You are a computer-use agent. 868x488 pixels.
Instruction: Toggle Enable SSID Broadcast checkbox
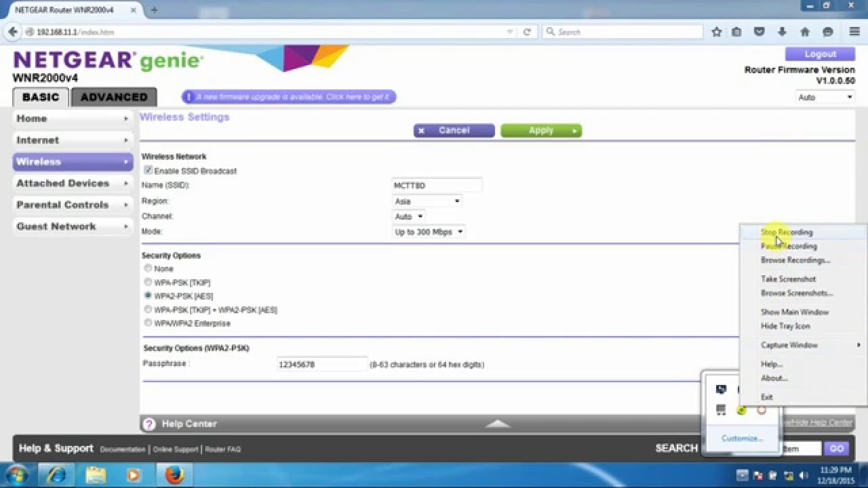148,171
